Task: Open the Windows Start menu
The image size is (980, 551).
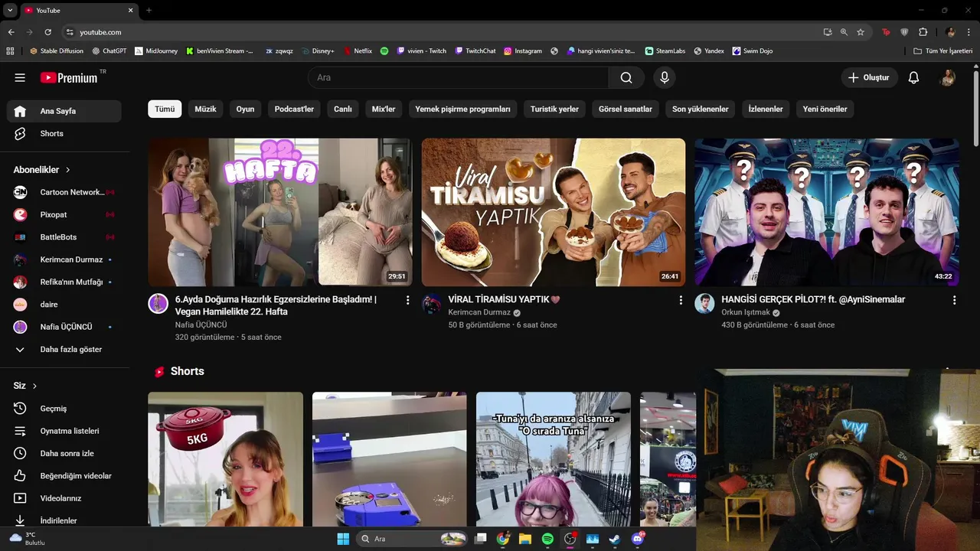Action: (343, 539)
